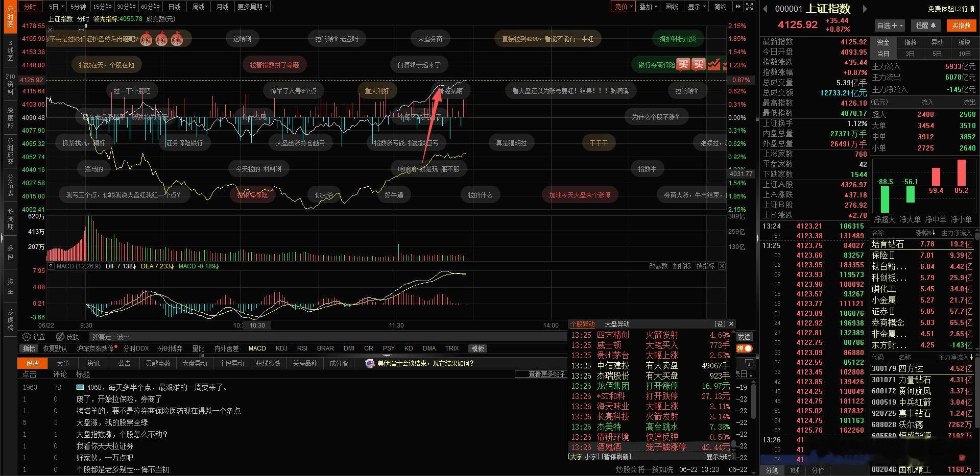This screenshot has width=980, height=476.
Task: Open the 皮肤 skin picker
Action: click(x=67, y=337)
